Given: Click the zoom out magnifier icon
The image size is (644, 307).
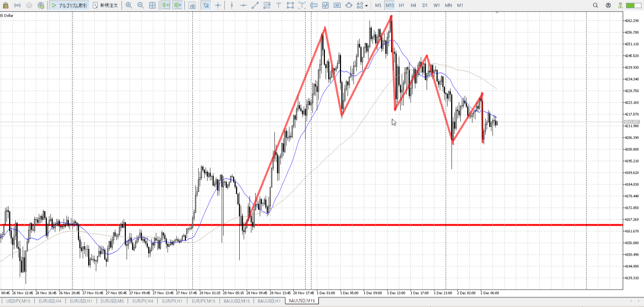Looking at the screenshot, I should pos(141,5).
